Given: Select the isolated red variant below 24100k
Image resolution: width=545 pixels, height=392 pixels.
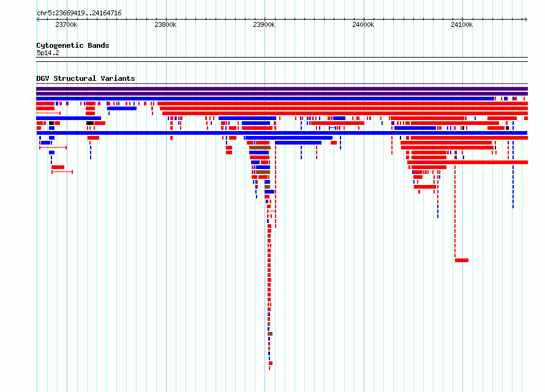Looking at the screenshot, I should click(462, 260).
